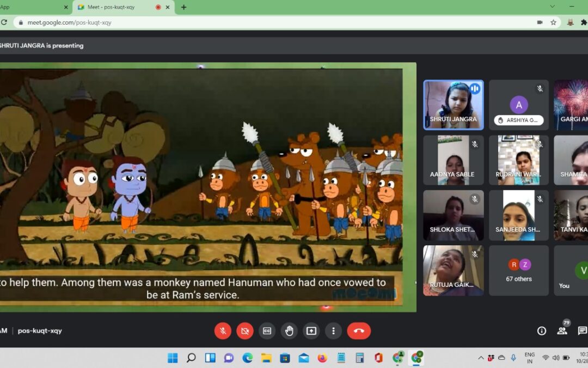Toggle the camera off button

245,331
